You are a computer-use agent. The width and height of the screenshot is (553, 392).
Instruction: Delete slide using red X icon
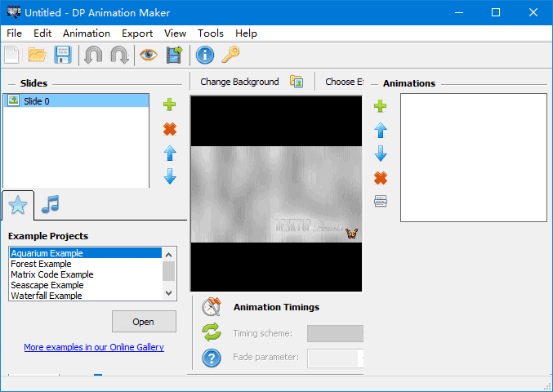pos(170,129)
